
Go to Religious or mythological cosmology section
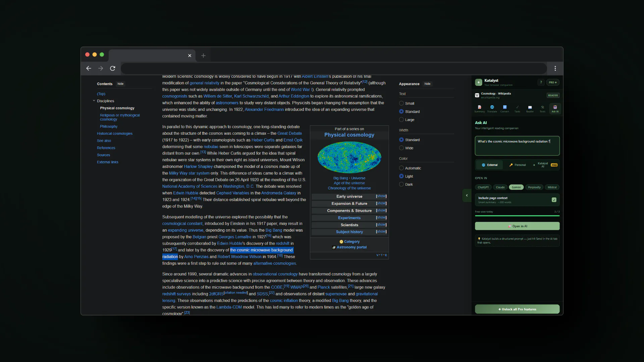pyautogui.click(x=120, y=117)
